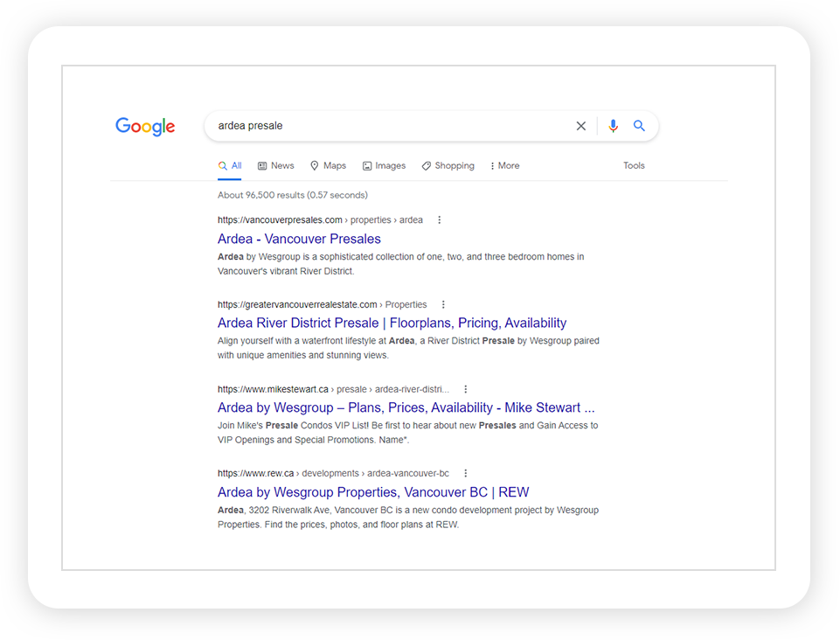This screenshot has height=640, width=840.
Task: Submit search with the magnifying glass icon
Action: pyautogui.click(x=639, y=126)
